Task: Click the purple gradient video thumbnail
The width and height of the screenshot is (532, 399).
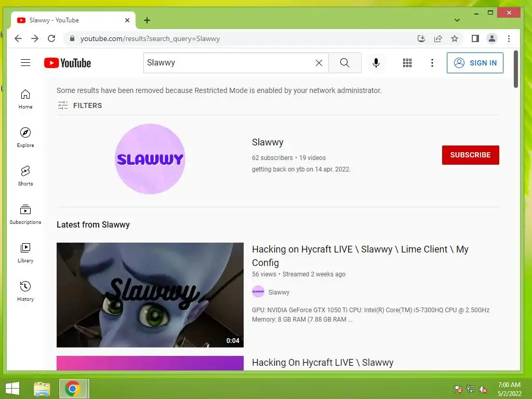Action: pyautogui.click(x=150, y=363)
